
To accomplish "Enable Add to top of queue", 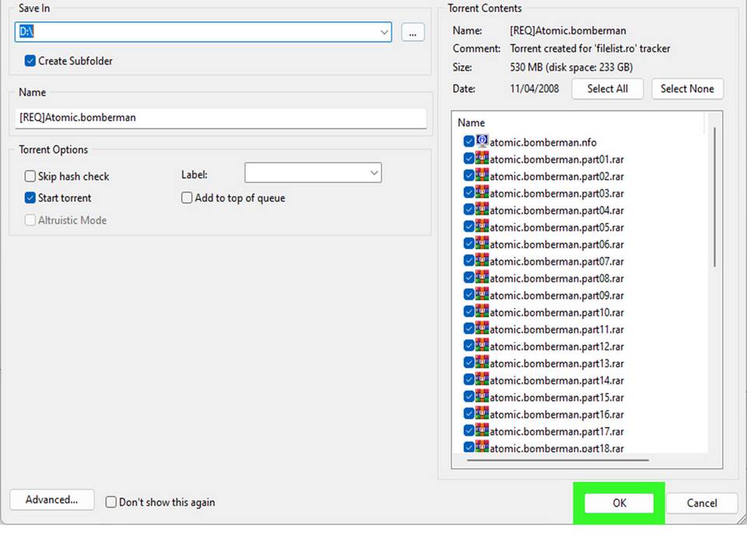I will (187, 198).
